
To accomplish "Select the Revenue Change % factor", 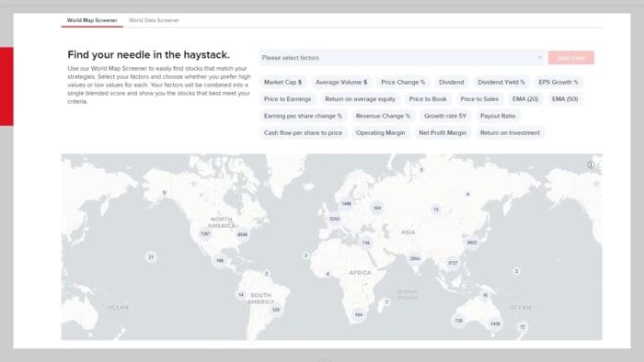I will pyautogui.click(x=383, y=116).
